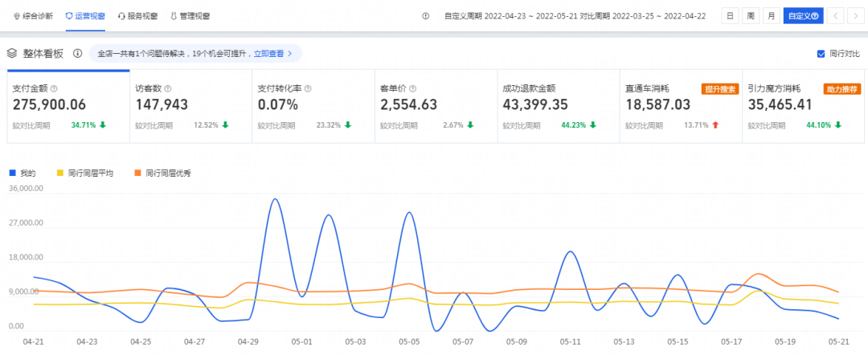Select the 成功退款金额 metric card
The image size is (868, 355).
click(x=558, y=104)
